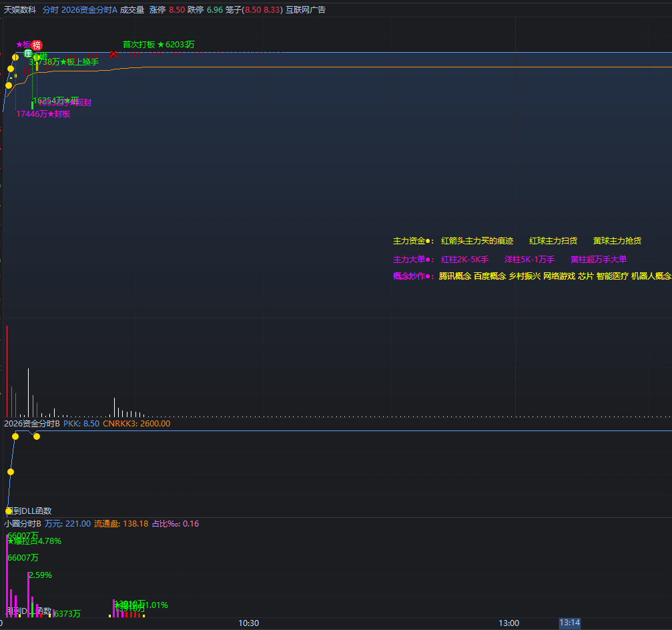Click the CNRKK3: 2600.00 value

point(137,423)
